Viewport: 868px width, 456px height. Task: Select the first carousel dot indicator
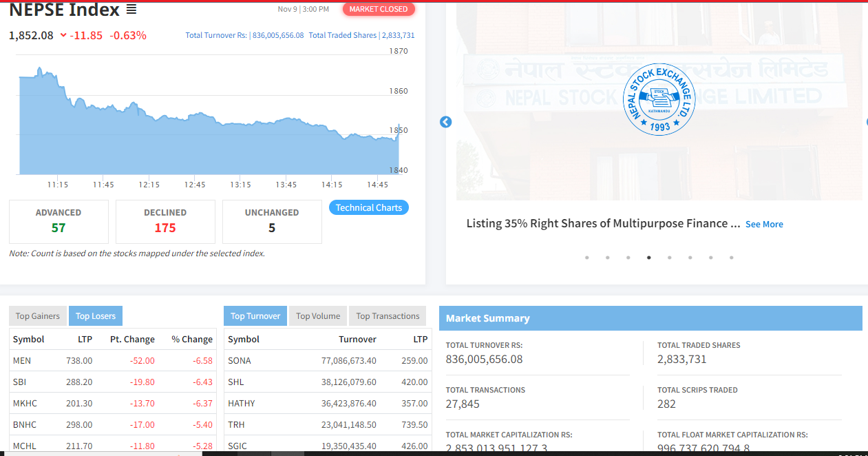pos(587,258)
